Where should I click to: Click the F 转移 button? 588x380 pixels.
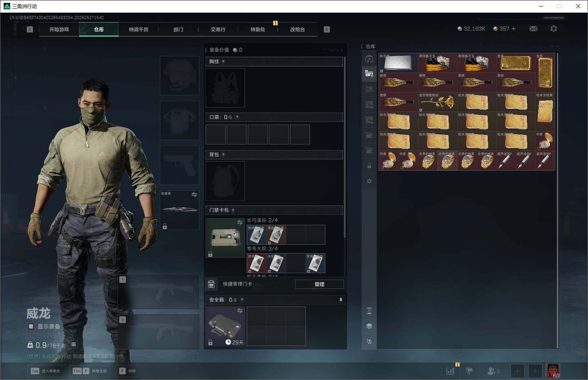tap(128, 371)
